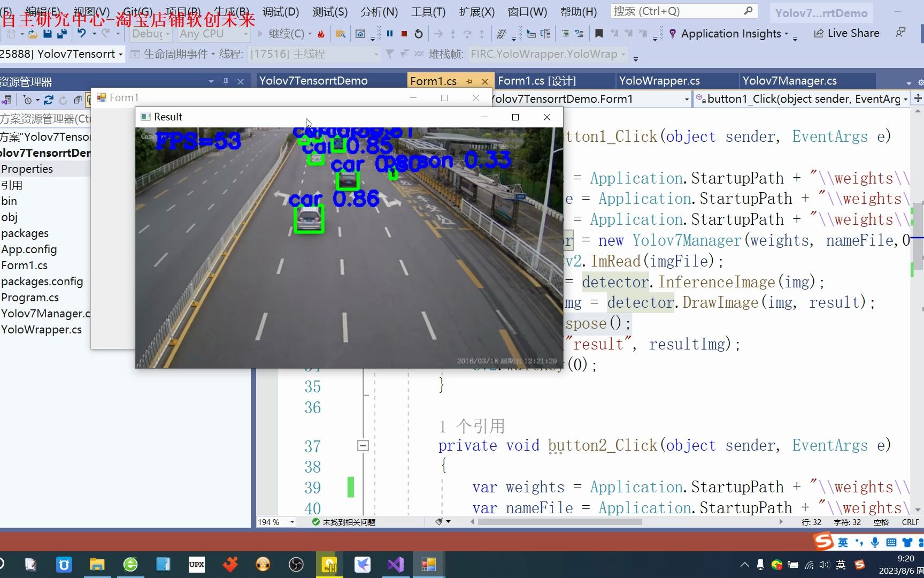Click the Hot Reload flame icon
The width and height of the screenshot is (924, 578).
pos(321,33)
